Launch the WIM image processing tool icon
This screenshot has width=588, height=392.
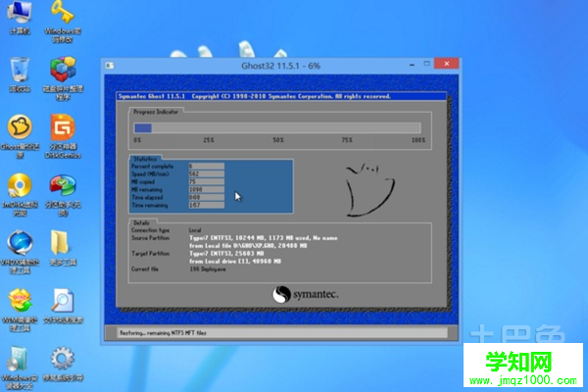pyautogui.click(x=20, y=310)
